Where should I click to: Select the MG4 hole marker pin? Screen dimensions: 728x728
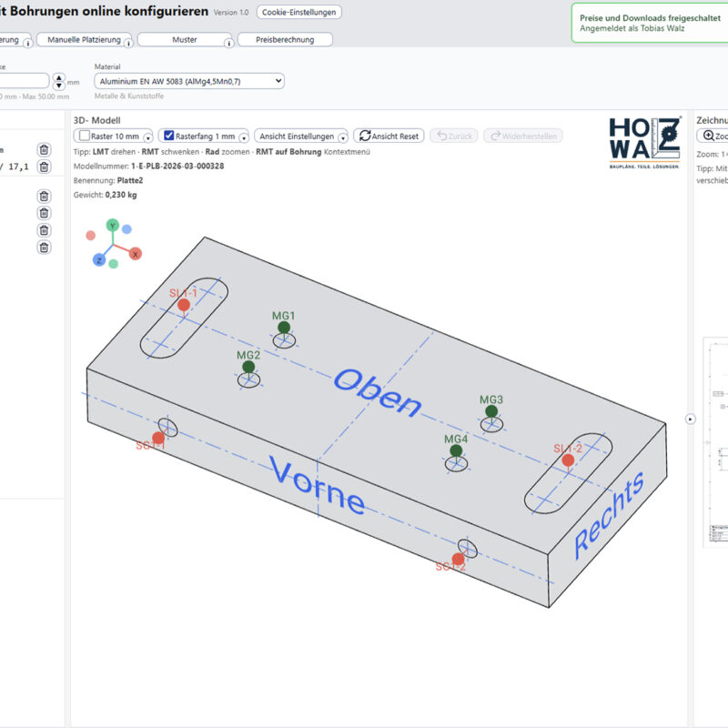tap(456, 450)
